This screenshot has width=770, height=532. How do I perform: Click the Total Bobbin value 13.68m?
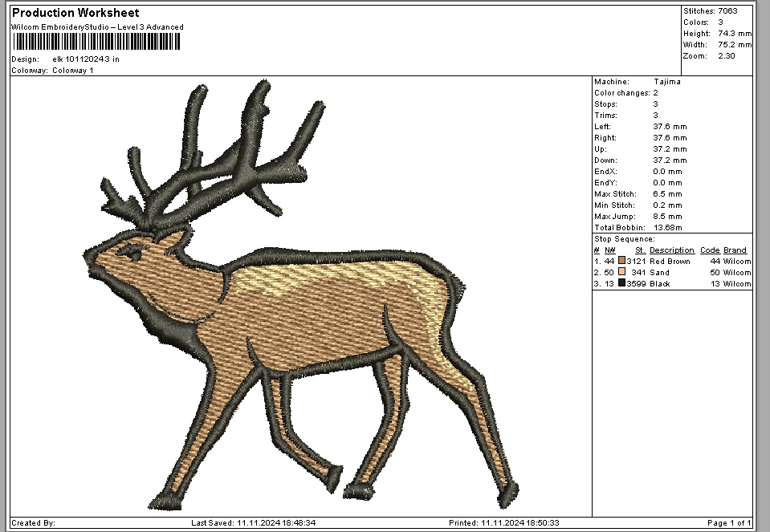[669, 228]
